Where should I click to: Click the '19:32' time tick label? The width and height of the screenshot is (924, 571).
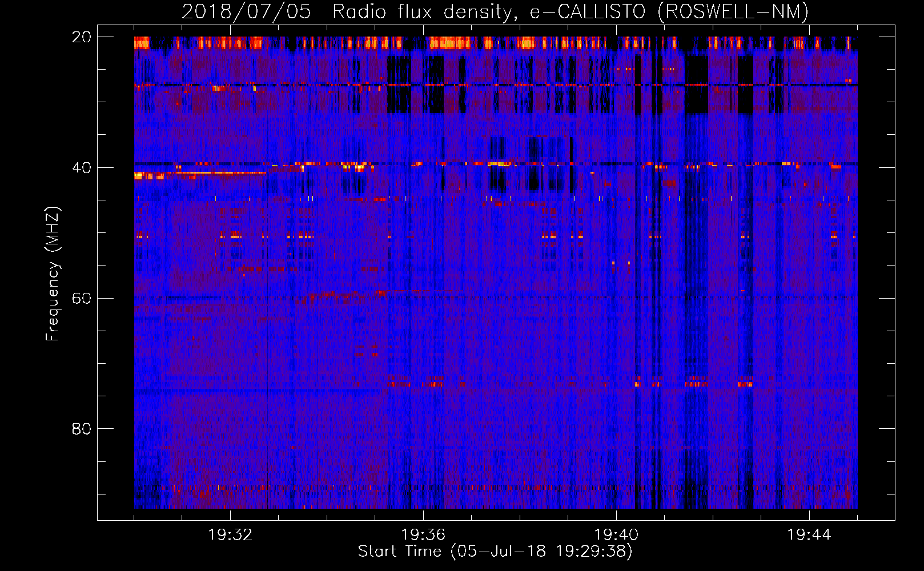pyautogui.click(x=230, y=535)
